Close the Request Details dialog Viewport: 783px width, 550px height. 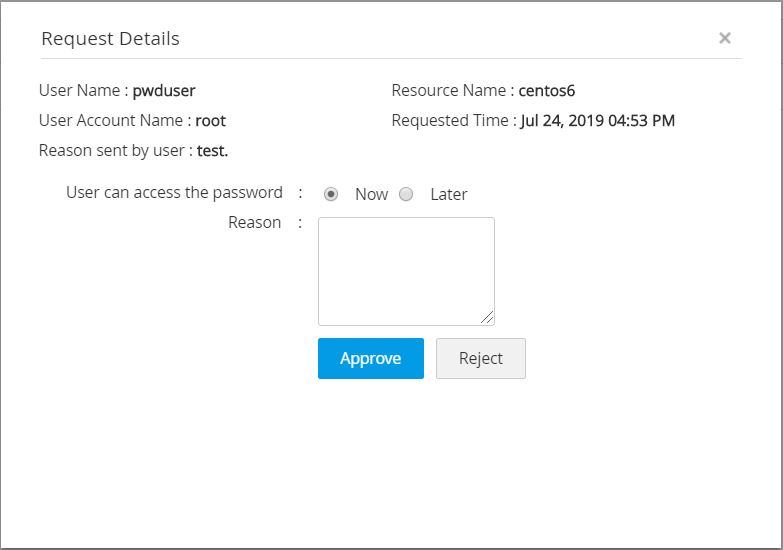point(725,38)
